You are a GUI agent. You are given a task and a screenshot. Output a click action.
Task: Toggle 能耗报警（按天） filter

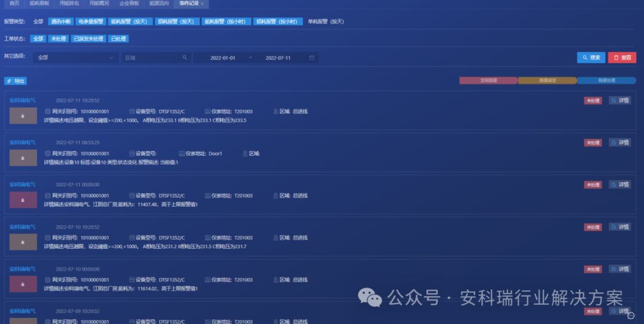[130, 21]
